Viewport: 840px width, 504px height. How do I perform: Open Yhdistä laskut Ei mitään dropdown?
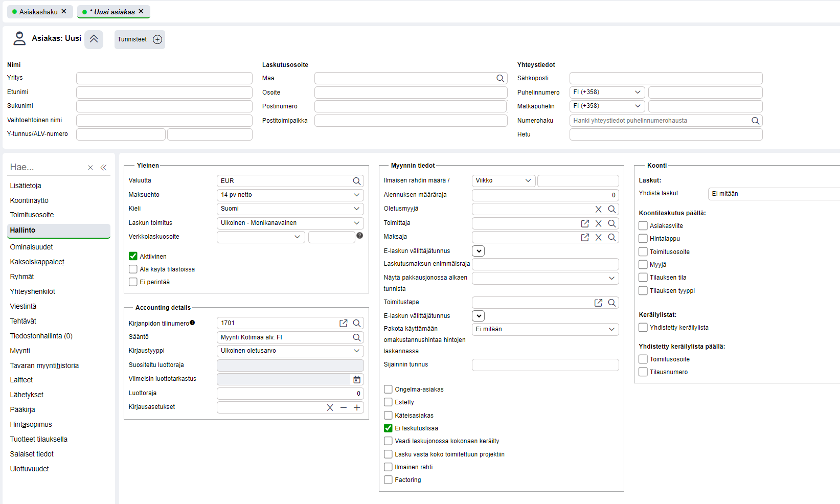[774, 194]
